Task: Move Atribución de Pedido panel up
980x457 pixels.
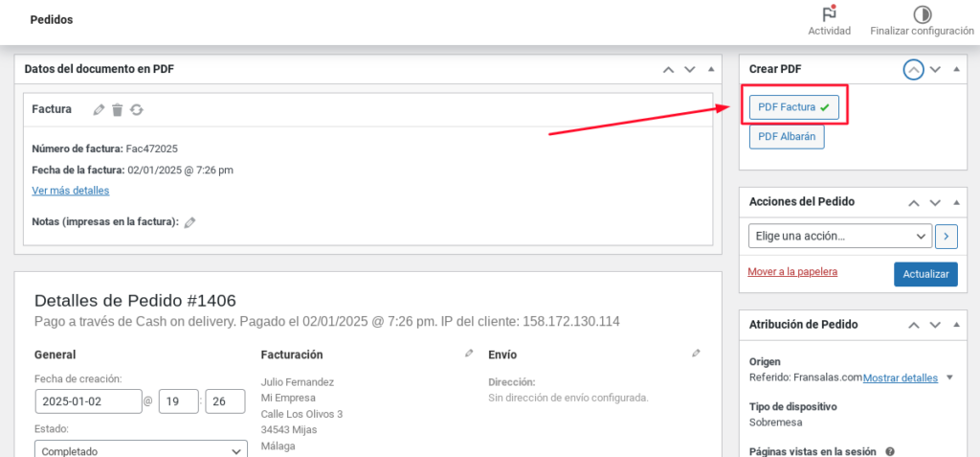Action: click(x=914, y=325)
